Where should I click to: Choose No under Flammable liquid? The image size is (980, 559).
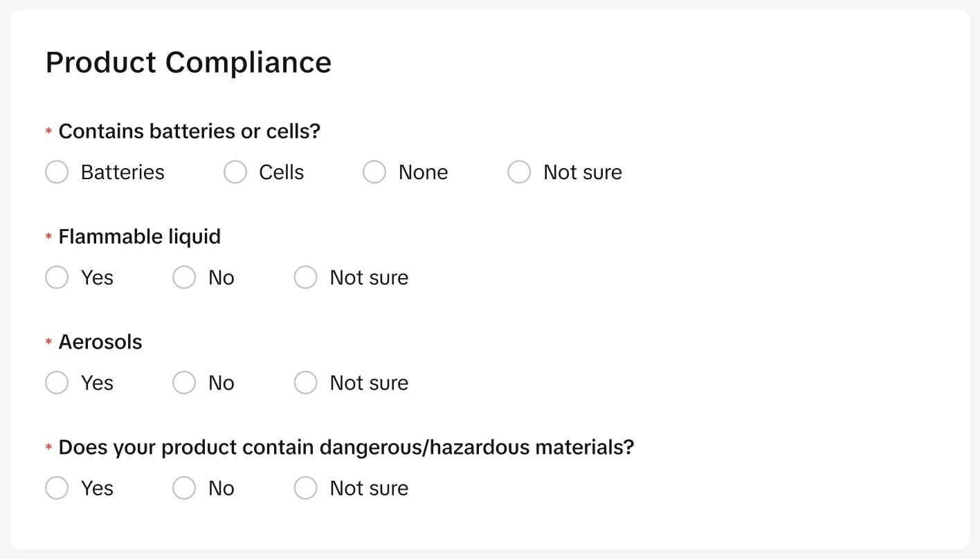click(184, 277)
